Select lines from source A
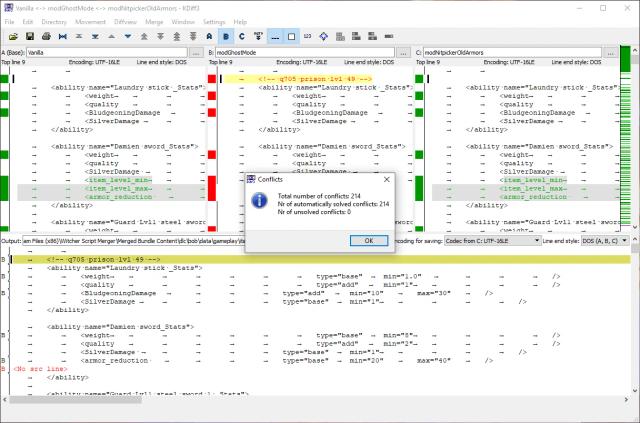This screenshot has height=423, width=640. (x=209, y=36)
